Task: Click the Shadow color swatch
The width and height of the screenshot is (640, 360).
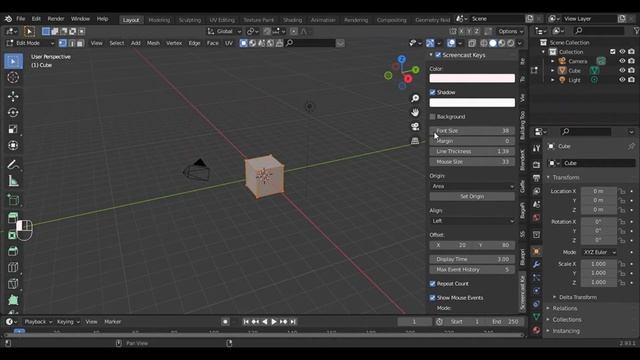Action: pyautogui.click(x=472, y=102)
